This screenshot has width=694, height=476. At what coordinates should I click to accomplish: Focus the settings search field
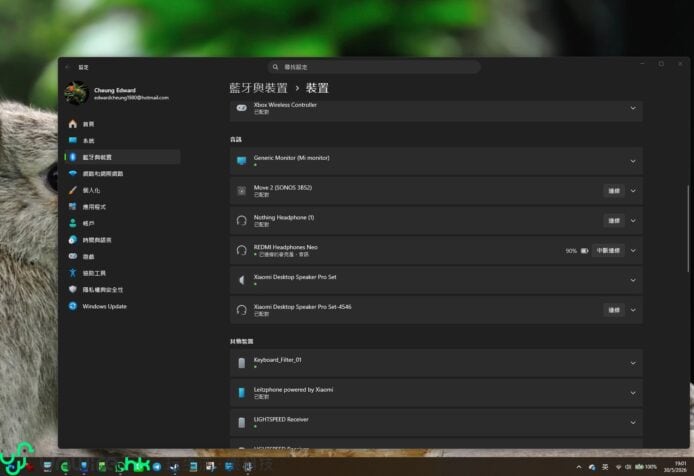tap(374, 67)
